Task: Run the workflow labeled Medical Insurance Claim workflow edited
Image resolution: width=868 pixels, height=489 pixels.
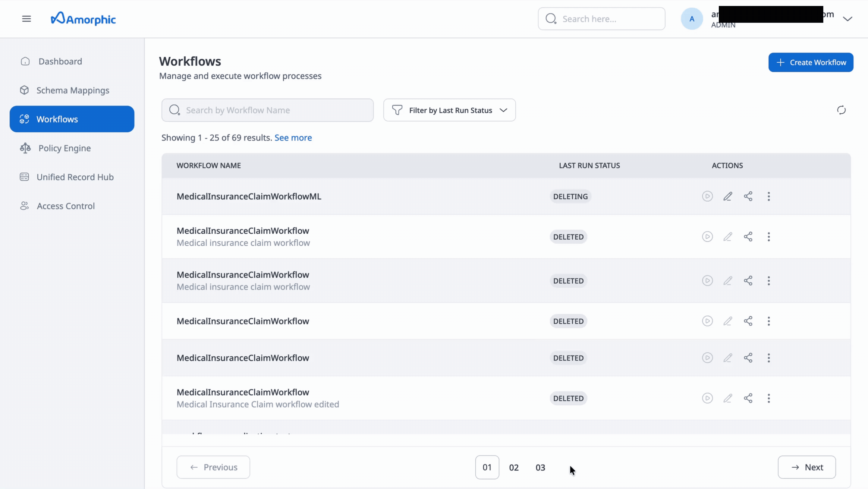Action: (x=707, y=398)
